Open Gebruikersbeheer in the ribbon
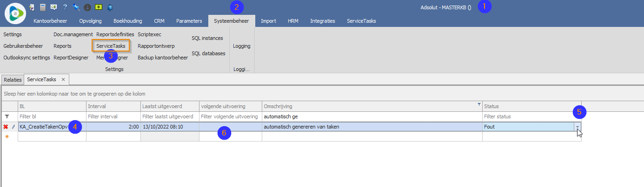Image resolution: width=644 pixels, height=187 pixels. coord(23,46)
